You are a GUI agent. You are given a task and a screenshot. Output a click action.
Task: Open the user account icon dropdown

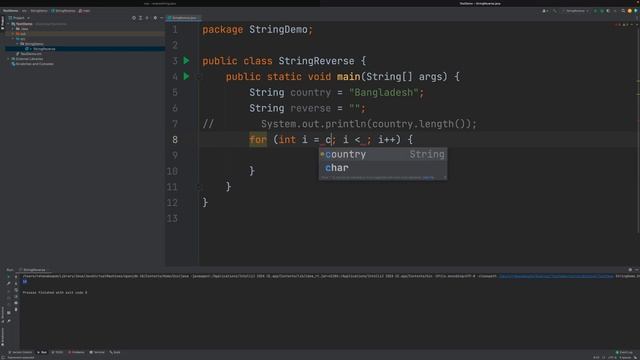click(545, 11)
